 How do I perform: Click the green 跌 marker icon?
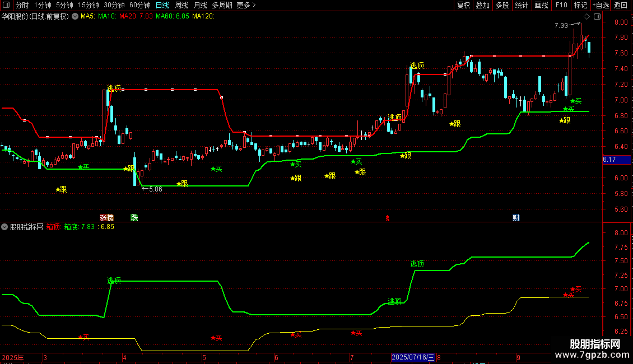134,218
